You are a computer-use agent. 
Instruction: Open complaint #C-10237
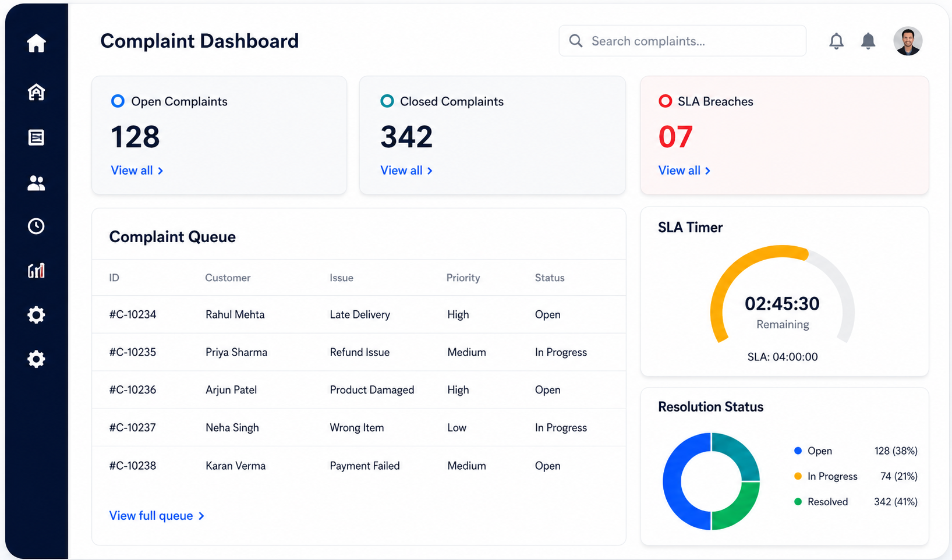click(x=133, y=427)
